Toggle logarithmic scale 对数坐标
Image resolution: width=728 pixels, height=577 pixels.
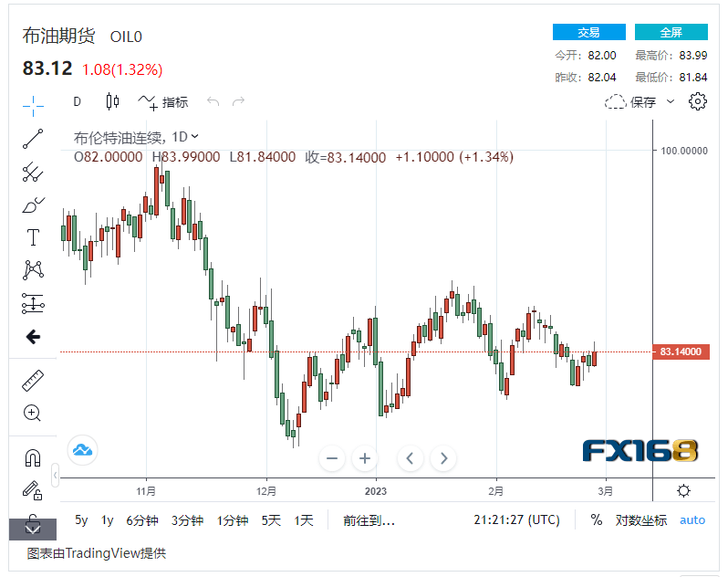point(640,520)
